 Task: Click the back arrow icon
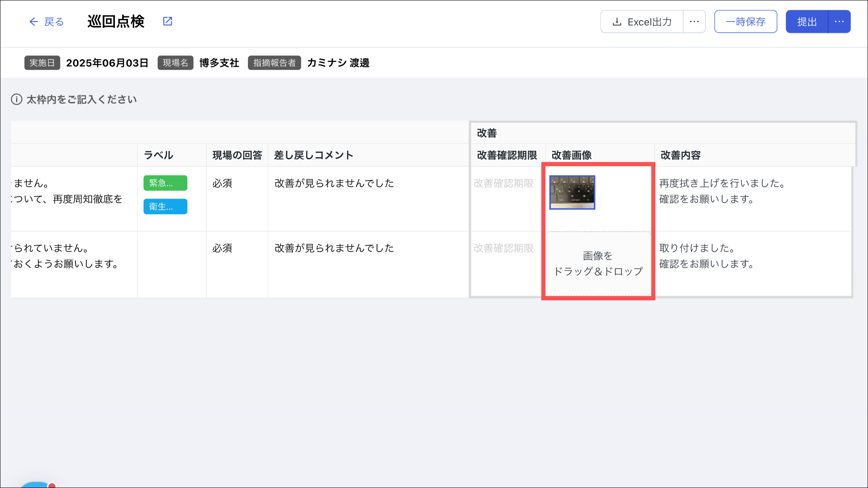click(x=33, y=22)
